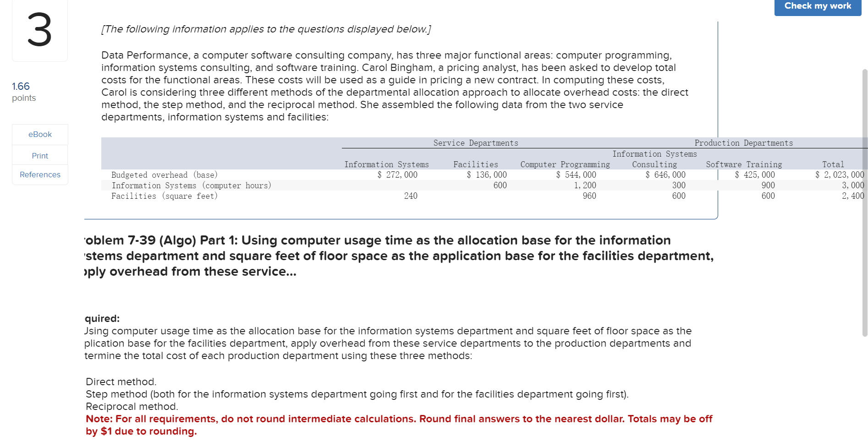Click the $ 2,023,000 total cell
The height and width of the screenshot is (442, 868).
pyautogui.click(x=840, y=175)
